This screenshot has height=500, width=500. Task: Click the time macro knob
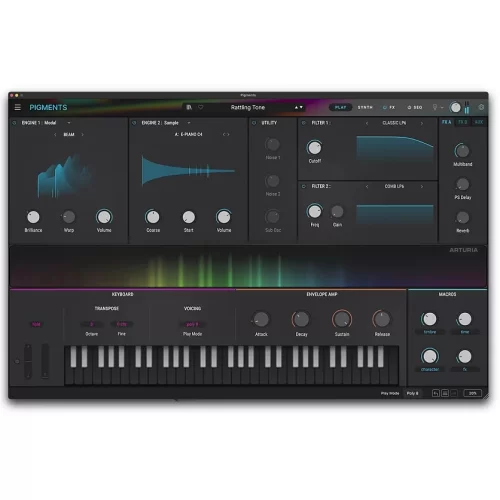pos(465,319)
